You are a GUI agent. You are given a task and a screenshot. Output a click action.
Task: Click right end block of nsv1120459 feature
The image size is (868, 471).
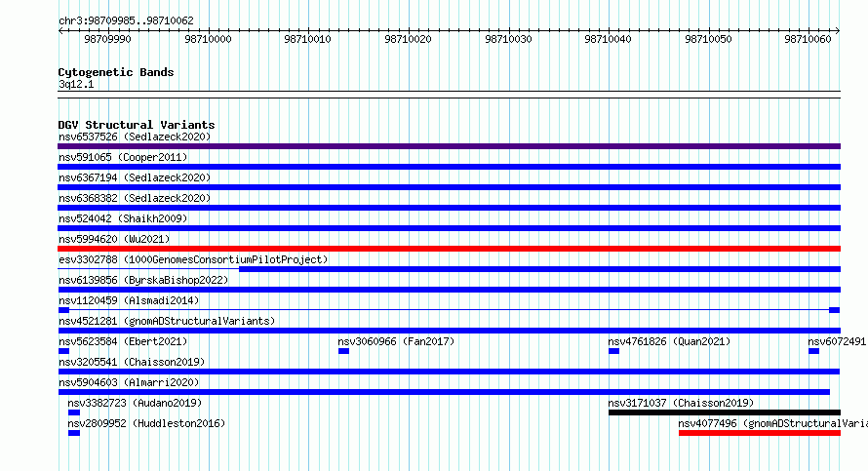click(834, 310)
